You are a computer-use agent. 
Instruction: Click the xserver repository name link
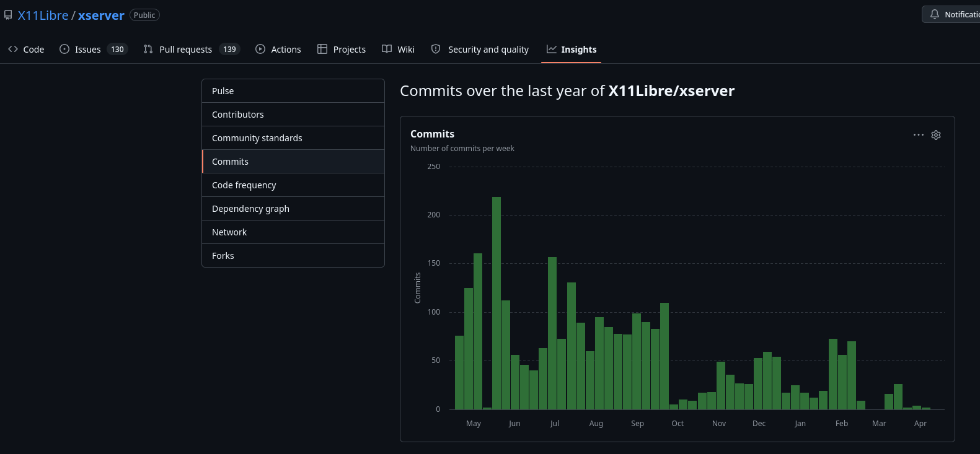(101, 15)
